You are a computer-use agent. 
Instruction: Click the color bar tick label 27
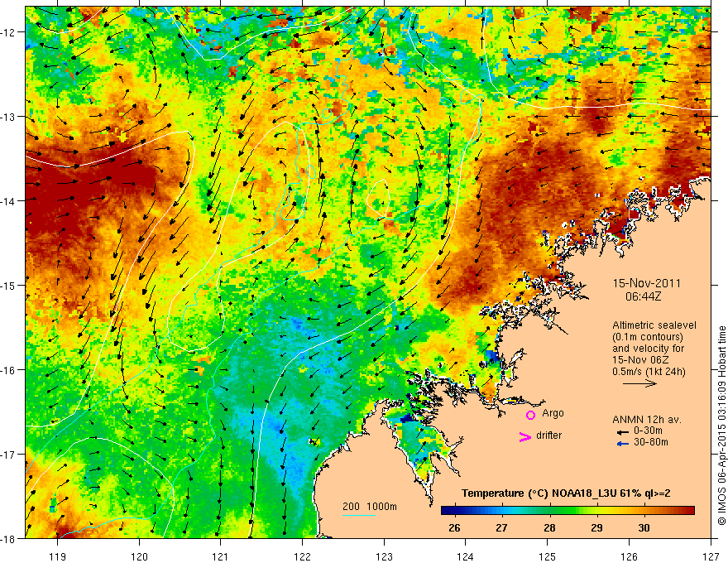point(502,528)
